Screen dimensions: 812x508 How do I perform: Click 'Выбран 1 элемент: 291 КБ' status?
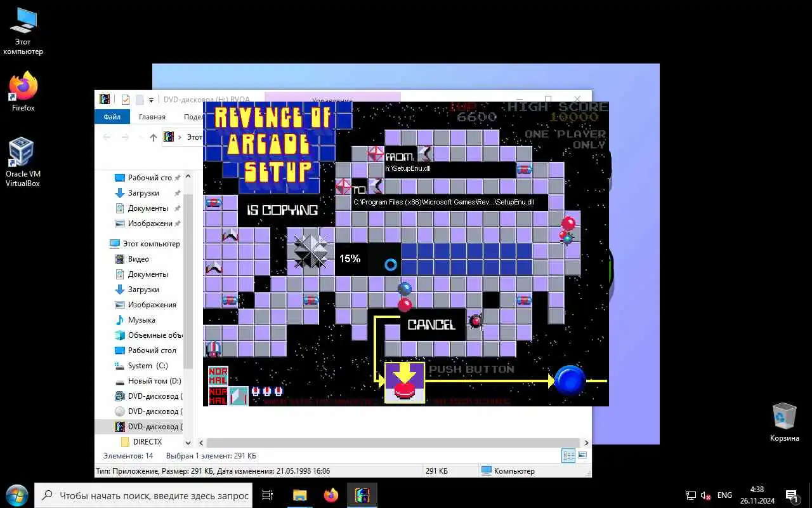pos(211,456)
